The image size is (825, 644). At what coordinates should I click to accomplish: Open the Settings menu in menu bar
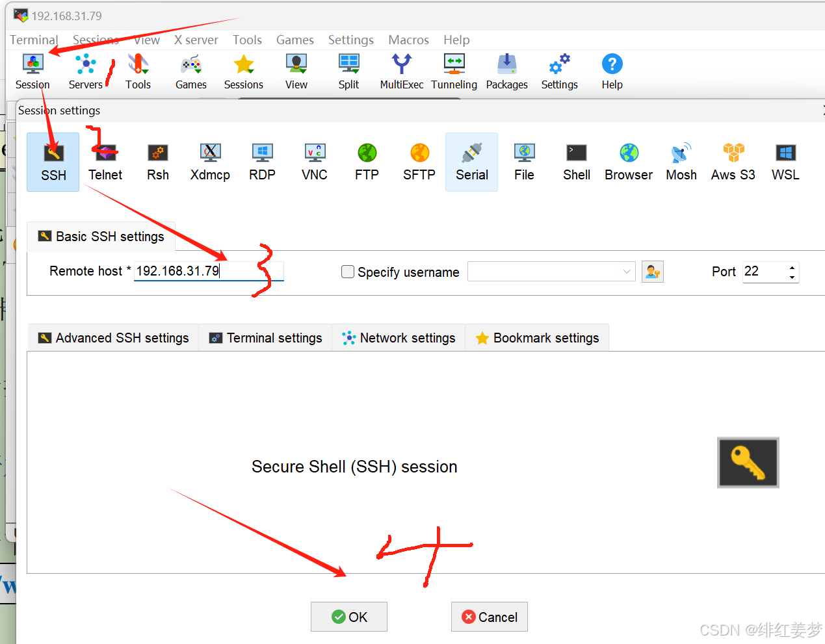(x=351, y=40)
